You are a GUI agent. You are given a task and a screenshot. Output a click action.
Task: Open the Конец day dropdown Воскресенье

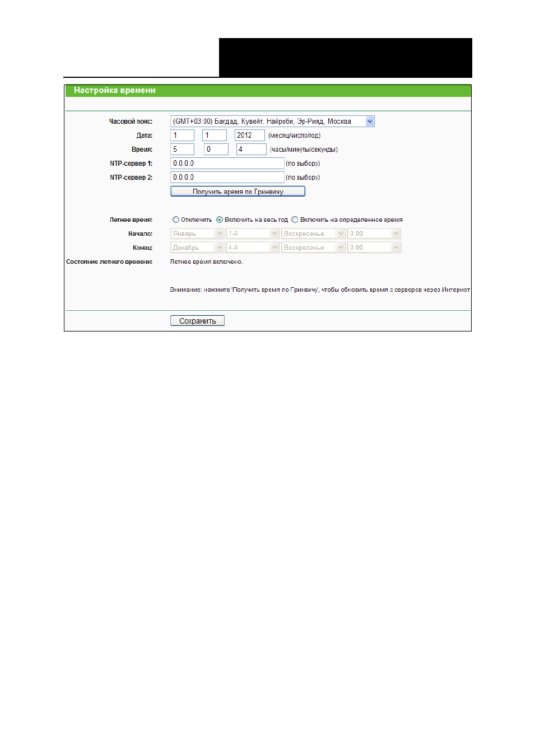pos(313,248)
